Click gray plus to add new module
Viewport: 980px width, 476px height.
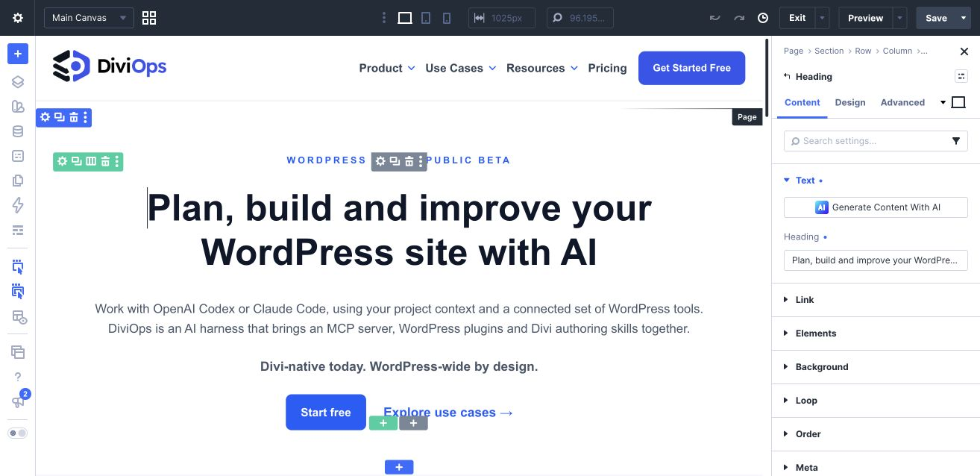413,423
